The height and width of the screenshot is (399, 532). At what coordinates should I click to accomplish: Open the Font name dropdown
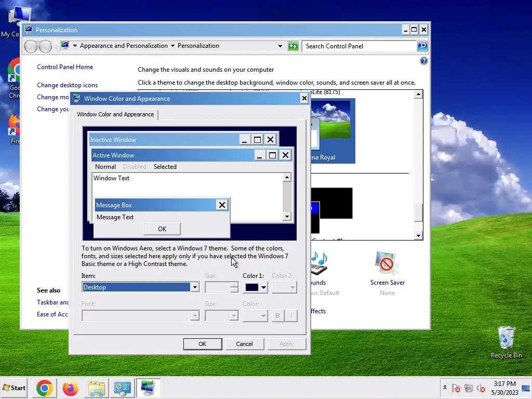pyautogui.click(x=140, y=315)
